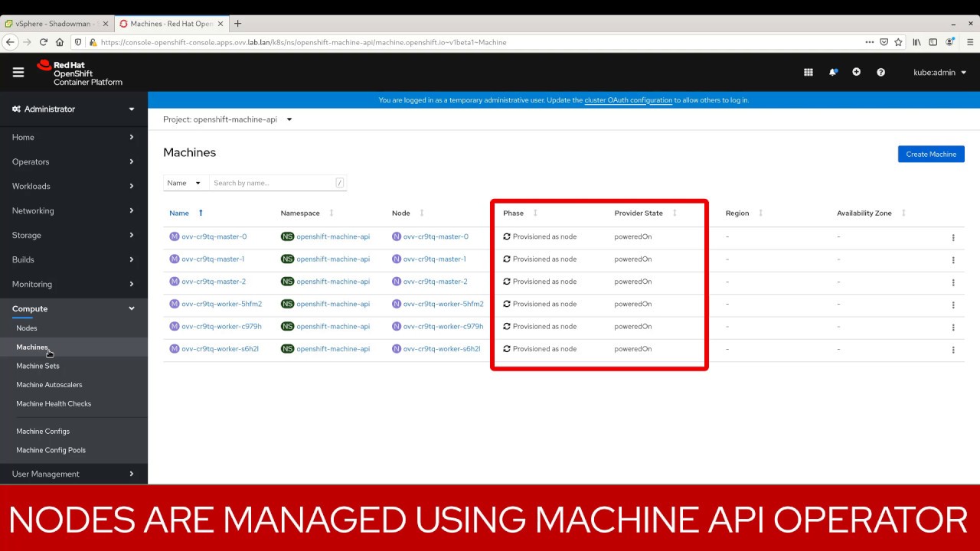
Task: Close the Machines Red Hat OpenShift tab
Action: (x=220, y=24)
